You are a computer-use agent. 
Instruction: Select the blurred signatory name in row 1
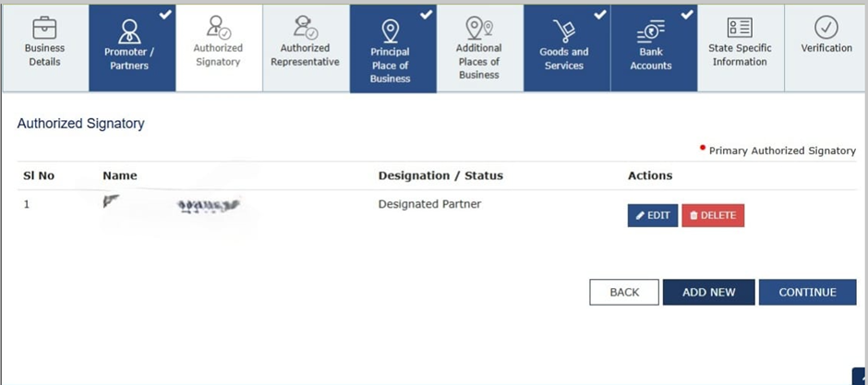175,205
